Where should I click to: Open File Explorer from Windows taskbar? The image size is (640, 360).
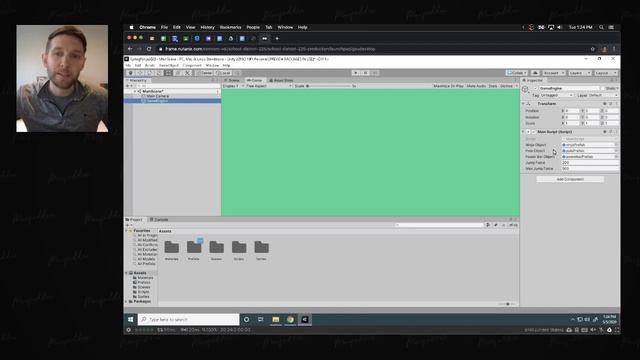[276, 320]
